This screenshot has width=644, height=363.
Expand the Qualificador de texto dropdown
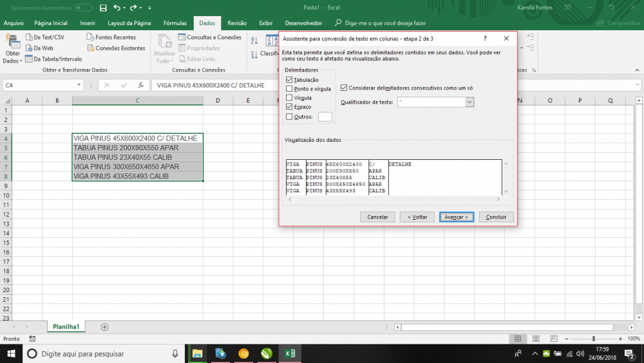pyautogui.click(x=469, y=102)
